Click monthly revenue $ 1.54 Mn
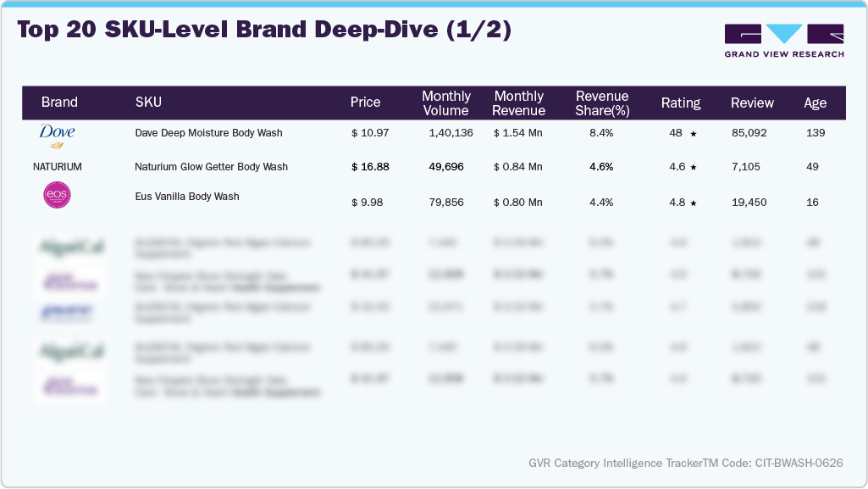Viewport: 868px width, 489px height. (517, 133)
